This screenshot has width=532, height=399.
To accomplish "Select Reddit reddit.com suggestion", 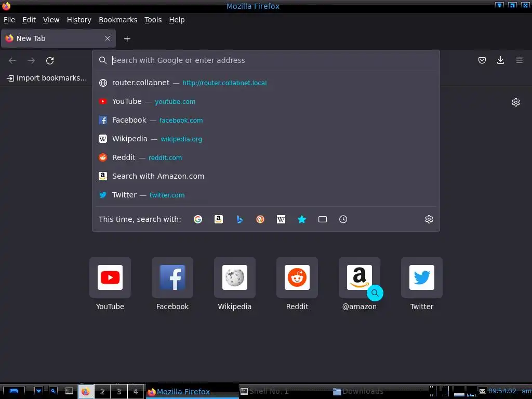I will pos(266,157).
